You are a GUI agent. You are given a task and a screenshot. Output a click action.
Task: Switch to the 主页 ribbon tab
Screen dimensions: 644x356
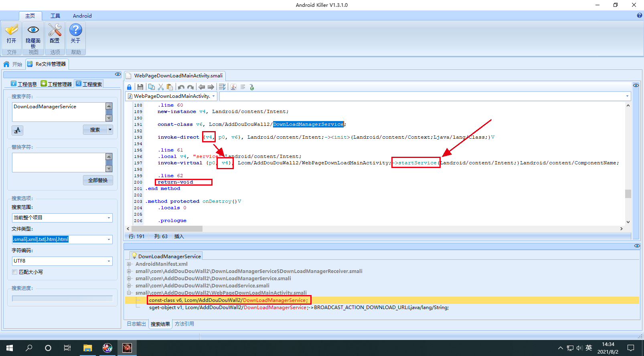[30, 16]
